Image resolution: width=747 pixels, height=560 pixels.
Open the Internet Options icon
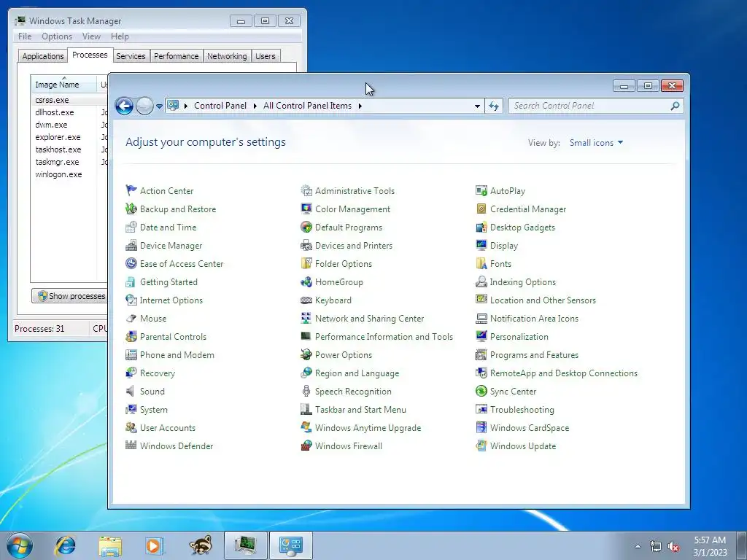pos(131,300)
